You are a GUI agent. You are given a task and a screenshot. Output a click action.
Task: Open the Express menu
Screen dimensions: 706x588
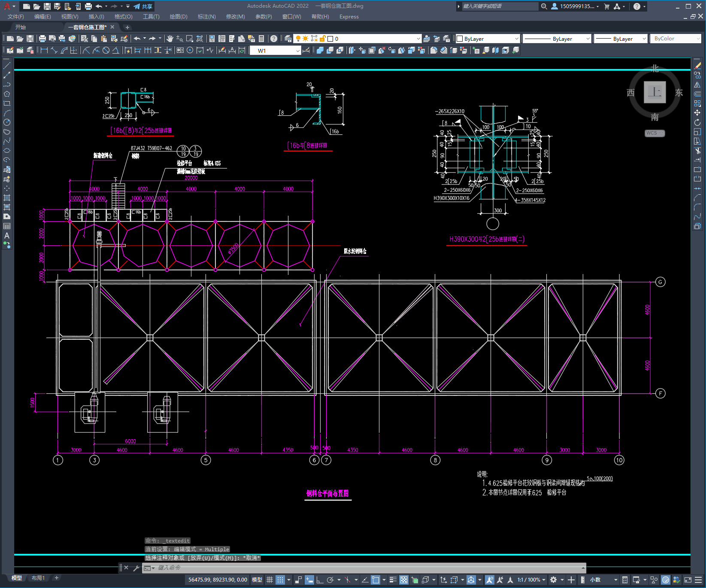pyautogui.click(x=349, y=17)
